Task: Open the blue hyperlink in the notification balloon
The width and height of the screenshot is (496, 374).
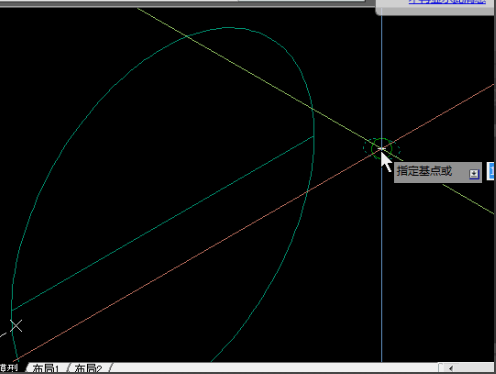Action: click(x=447, y=1)
